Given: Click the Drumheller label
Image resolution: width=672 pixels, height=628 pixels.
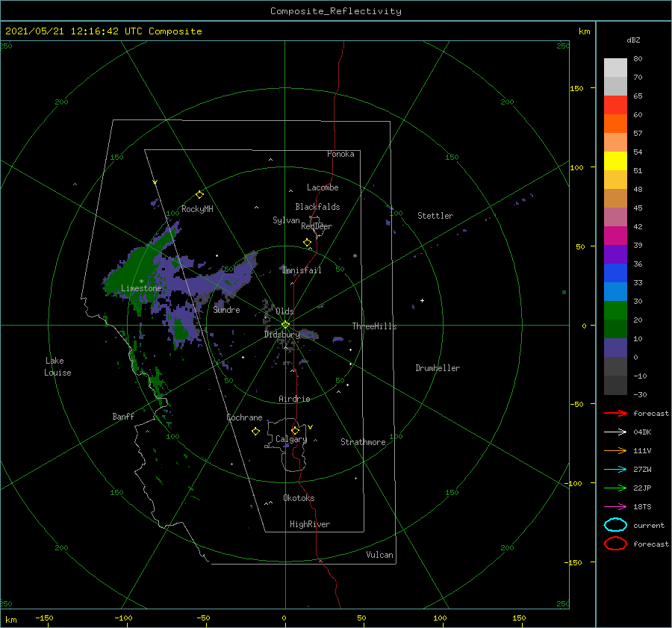Looking at the screenshot, I should coord(438,368).
